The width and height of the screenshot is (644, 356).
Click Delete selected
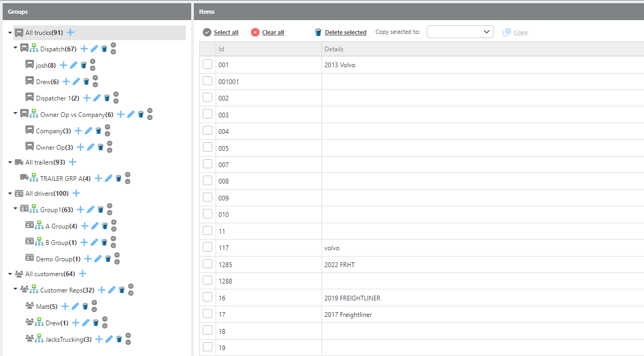pyautogui.click(x=345, y=32)
